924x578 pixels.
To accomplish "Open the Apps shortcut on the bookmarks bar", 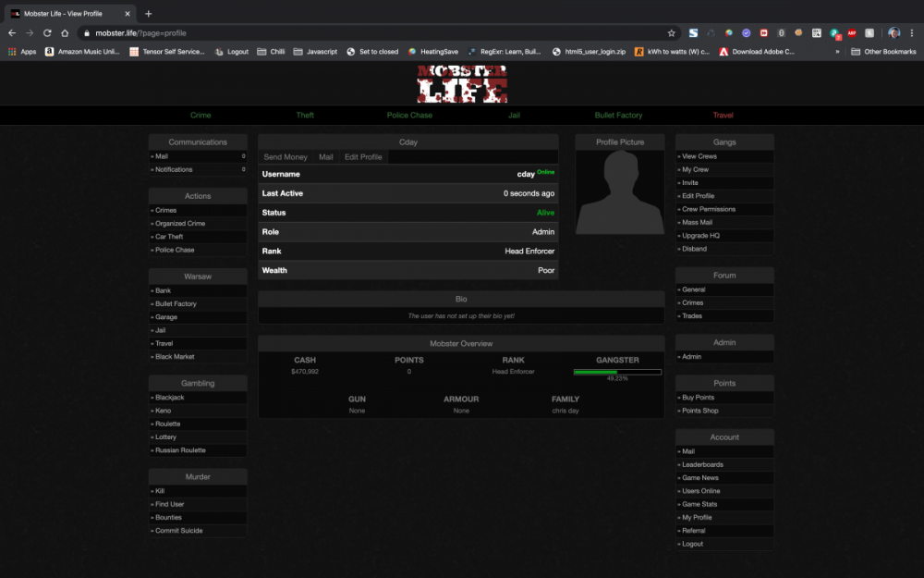I will [27, 52].
